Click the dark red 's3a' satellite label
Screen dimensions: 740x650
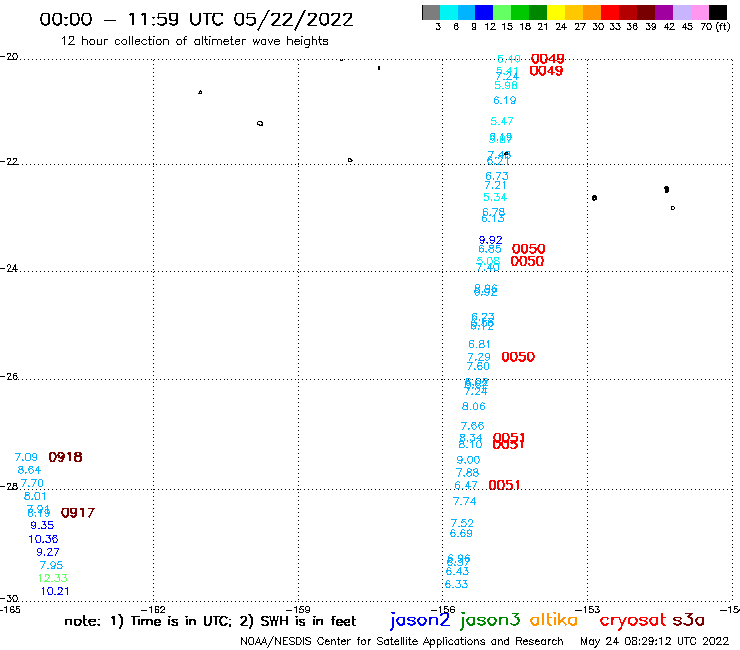pyautogui.click(x=689, y=620)
